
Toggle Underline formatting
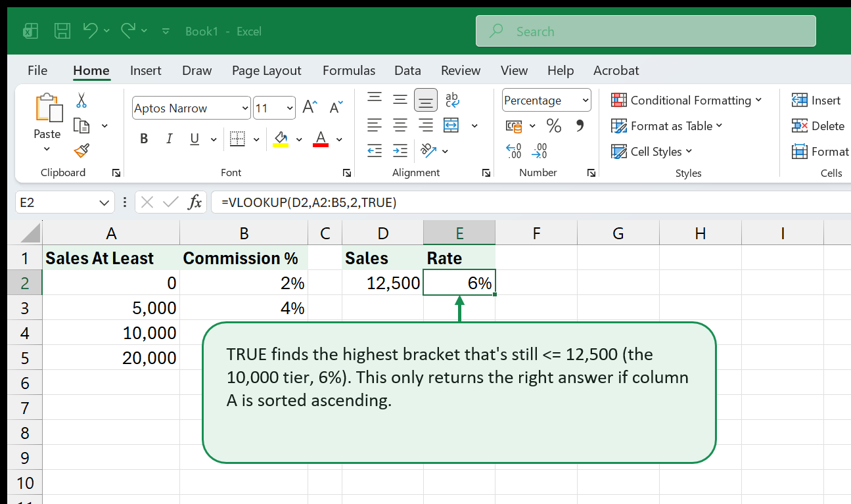coord(195,139)
